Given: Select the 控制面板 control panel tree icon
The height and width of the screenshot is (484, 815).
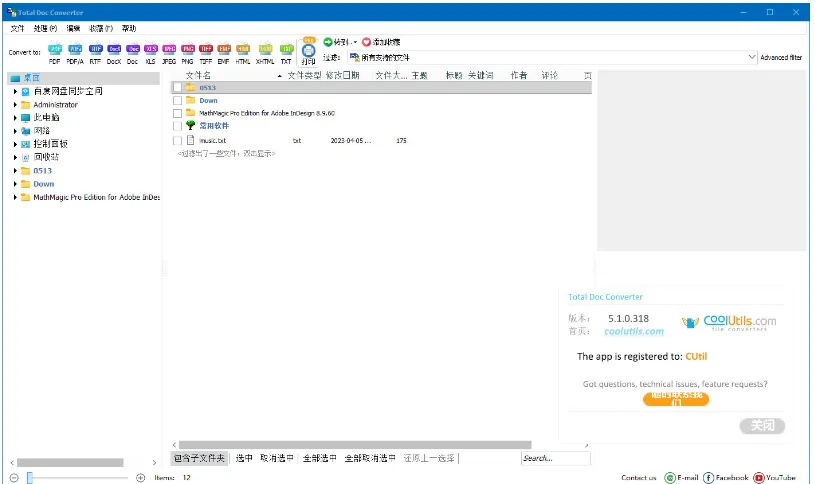Looking at the screenshot, I should point(25,144).
